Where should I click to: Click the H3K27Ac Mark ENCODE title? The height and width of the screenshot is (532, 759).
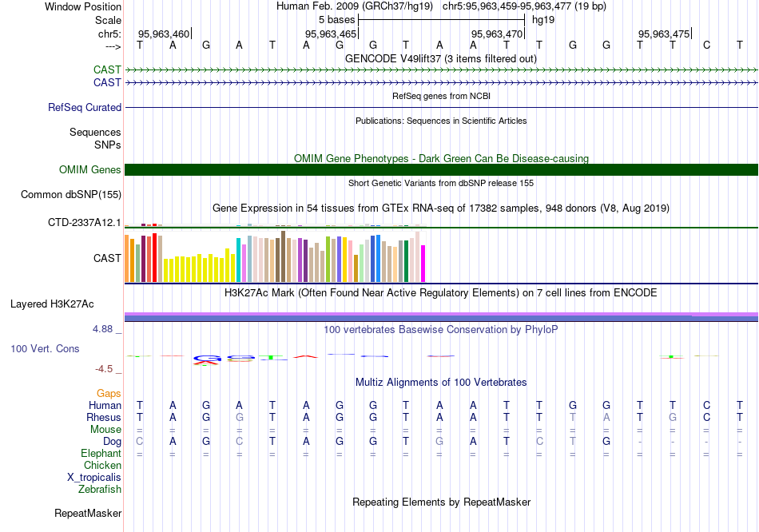441,293
